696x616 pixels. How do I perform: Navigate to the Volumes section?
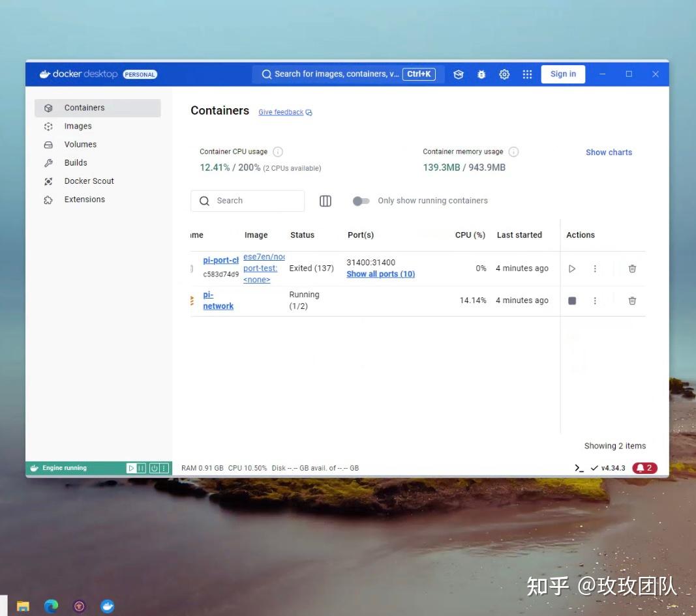(80, 144)
